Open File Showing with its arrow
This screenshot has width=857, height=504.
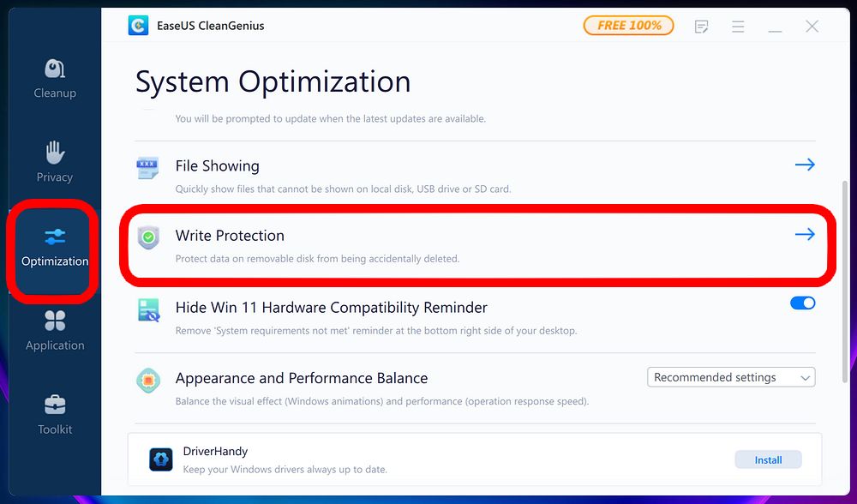point(805,165)
